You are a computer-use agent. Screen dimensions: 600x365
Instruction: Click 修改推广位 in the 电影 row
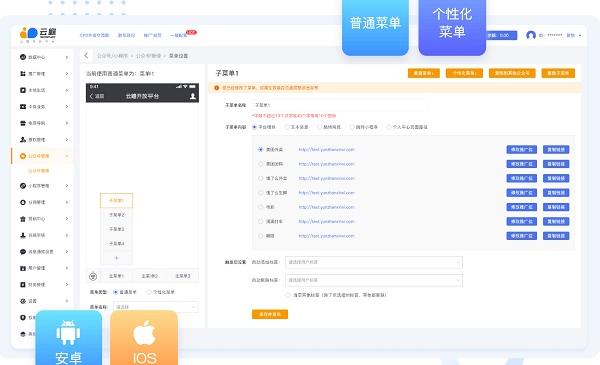(x=522, y=207)
